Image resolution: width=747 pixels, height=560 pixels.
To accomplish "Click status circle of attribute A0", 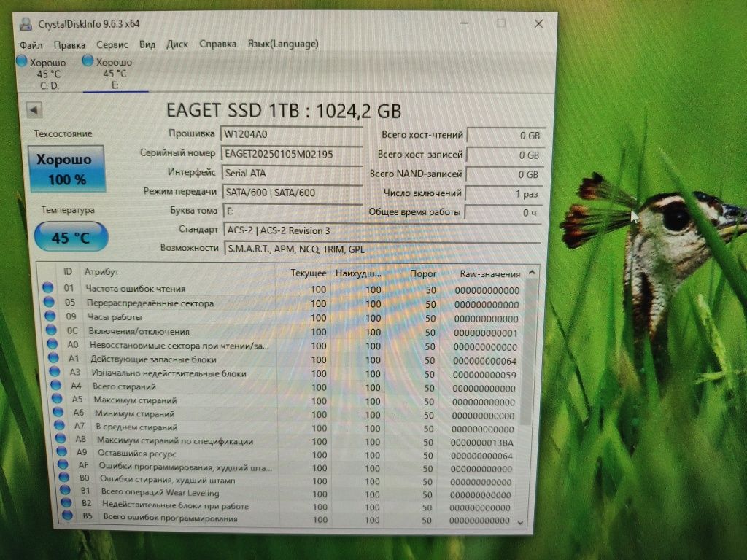I will 53,343.
